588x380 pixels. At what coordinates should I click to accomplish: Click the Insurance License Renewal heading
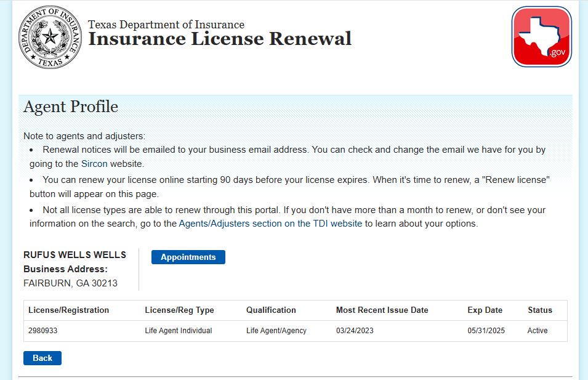219,39
